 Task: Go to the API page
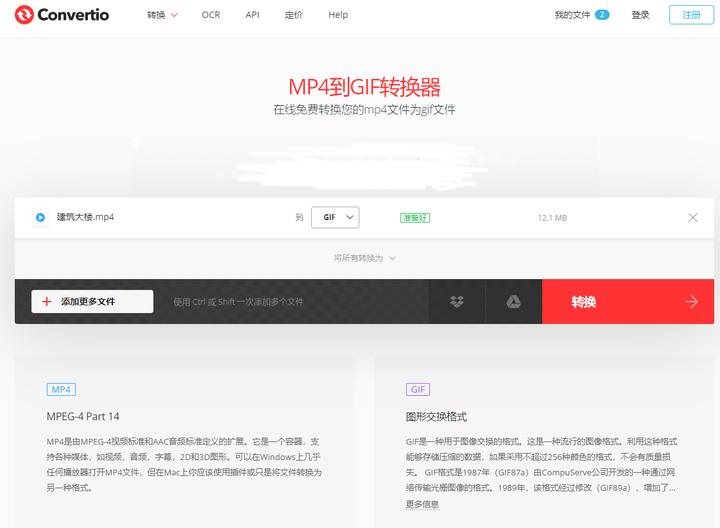[253, 15]
